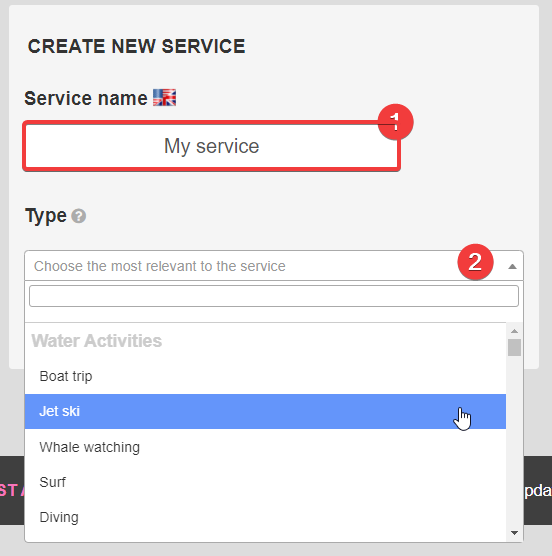Click the English flag icon beside Service name
This screenshot has height=556, width=552.
click(x=164, y=98)
